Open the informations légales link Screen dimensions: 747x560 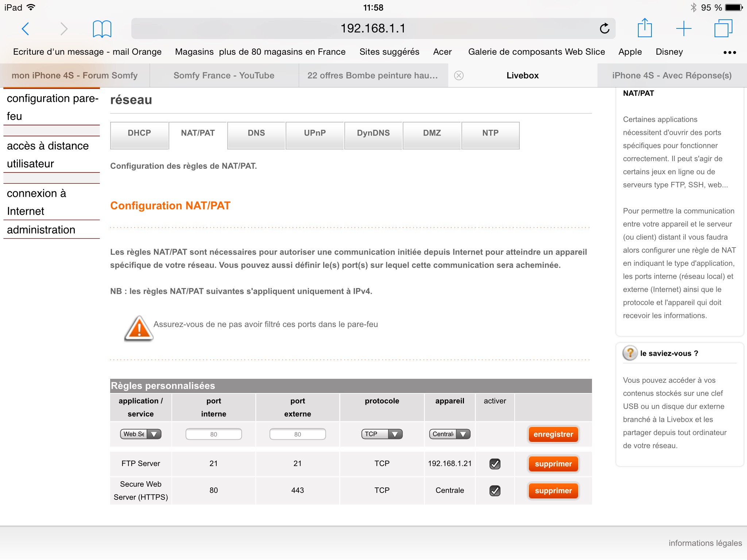tap(705, 543)
